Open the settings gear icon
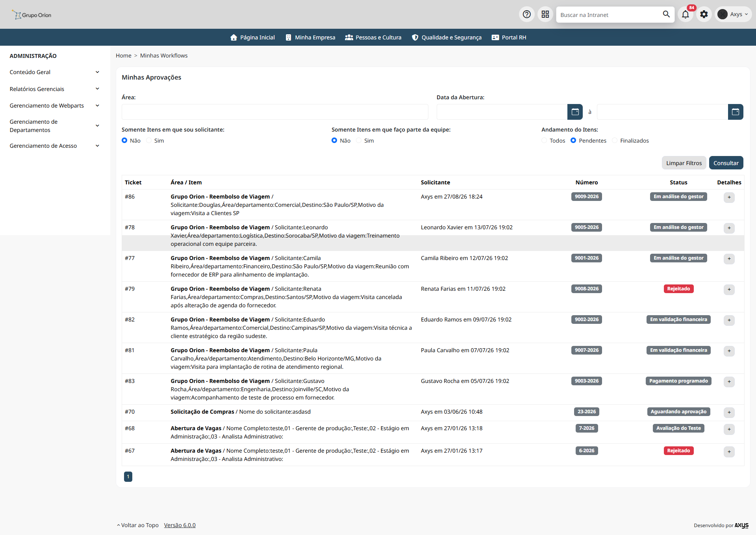Screen dimensions: 756x535 (704, 15)
